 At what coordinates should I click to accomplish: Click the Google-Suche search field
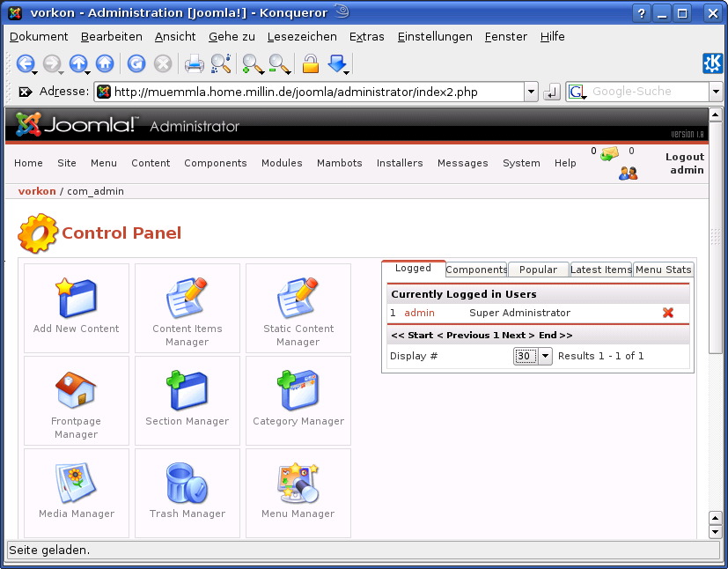click(x=649, y=92)
